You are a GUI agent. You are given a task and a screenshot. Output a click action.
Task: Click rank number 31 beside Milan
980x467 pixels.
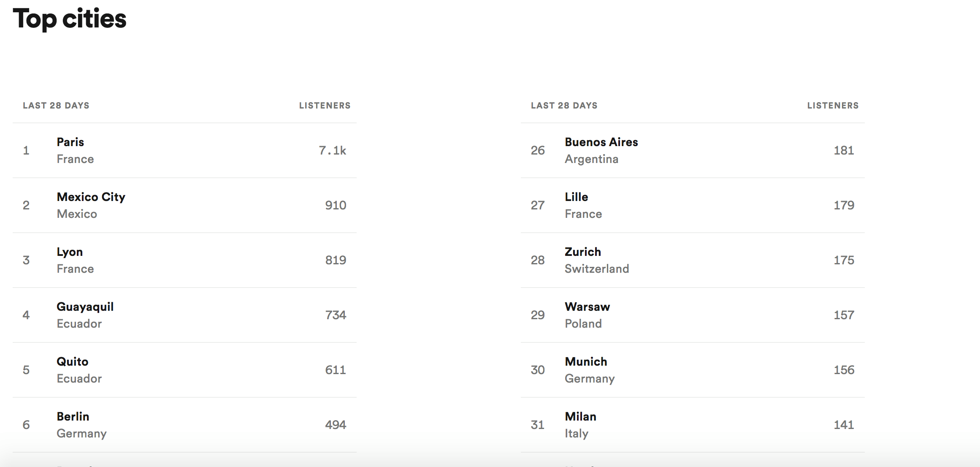537,425
